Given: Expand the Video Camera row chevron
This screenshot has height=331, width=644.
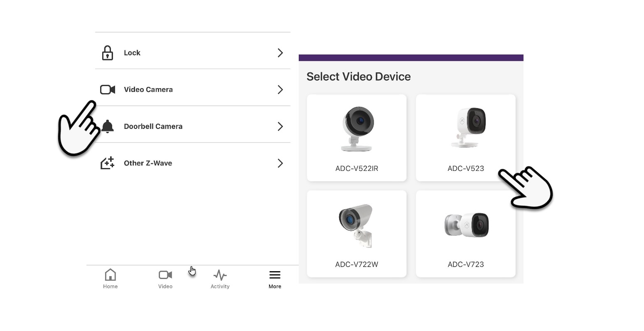Looking at the screenshot, I should (x=280, y=89).
